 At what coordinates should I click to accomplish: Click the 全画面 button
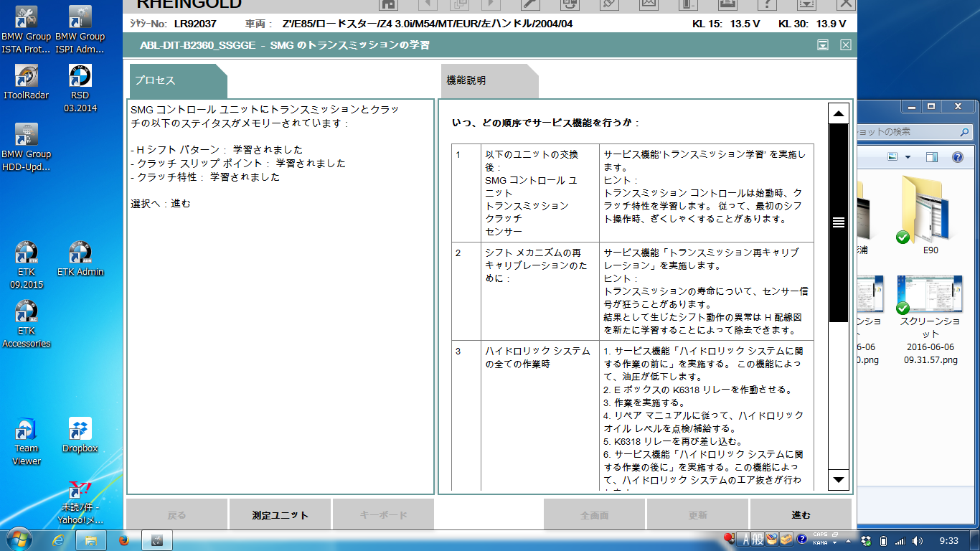594,515
